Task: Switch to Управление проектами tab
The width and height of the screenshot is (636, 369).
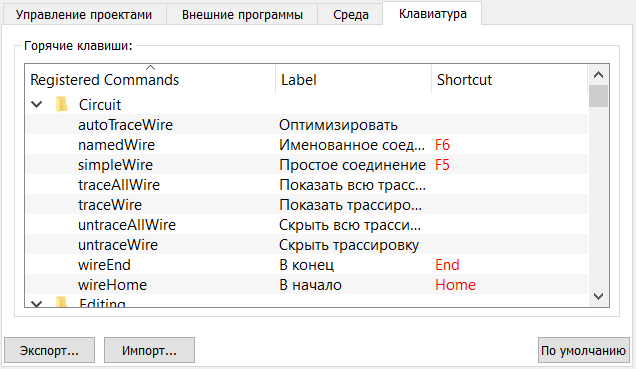Action: 84,15
